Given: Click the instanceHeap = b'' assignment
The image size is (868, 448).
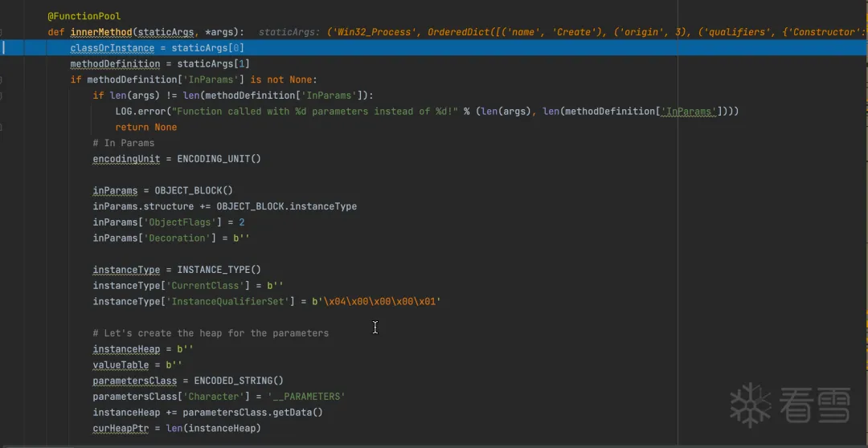Looking at the screenshot, I should click(x=143, y=349).
